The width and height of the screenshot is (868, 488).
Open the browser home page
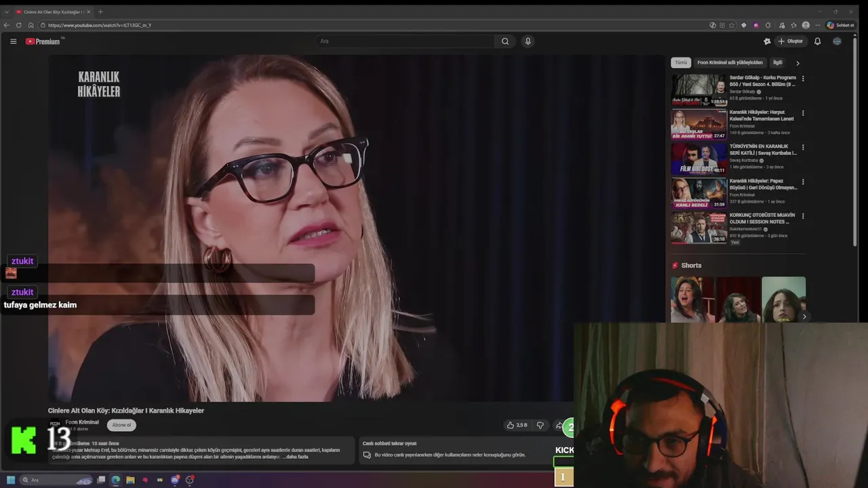pos(31,25)
